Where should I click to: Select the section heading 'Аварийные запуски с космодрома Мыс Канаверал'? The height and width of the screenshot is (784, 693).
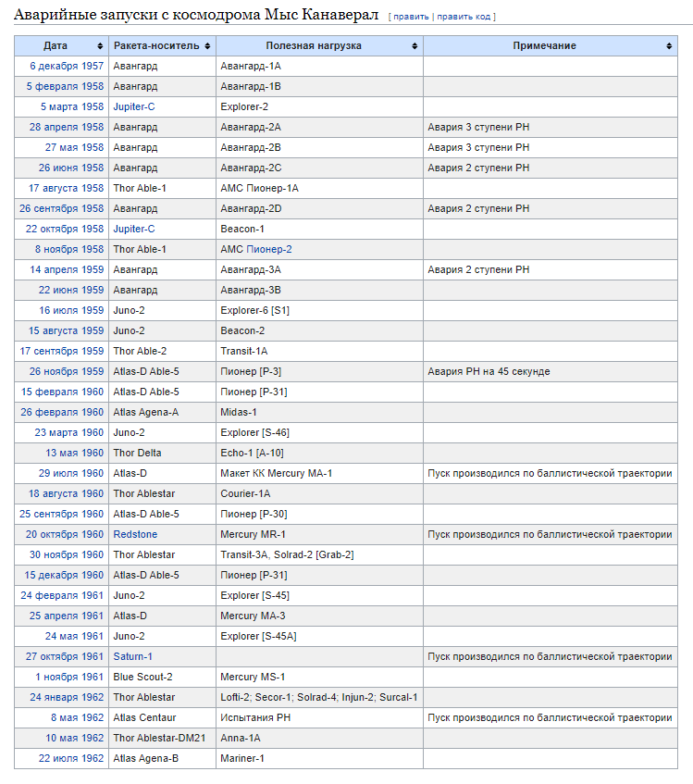point(196,15)
